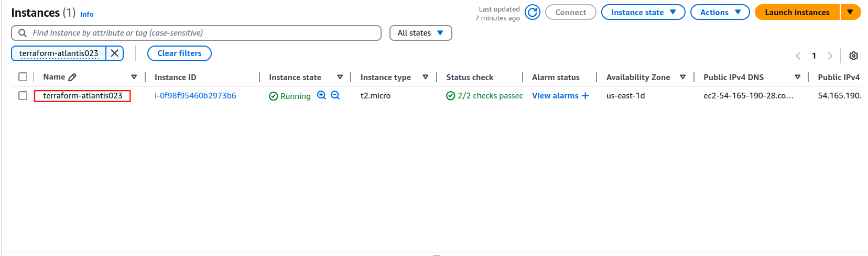This screenshot has width=868, height=256.
Task: Open the Info link next to Instances
Action: coord(87,14)
